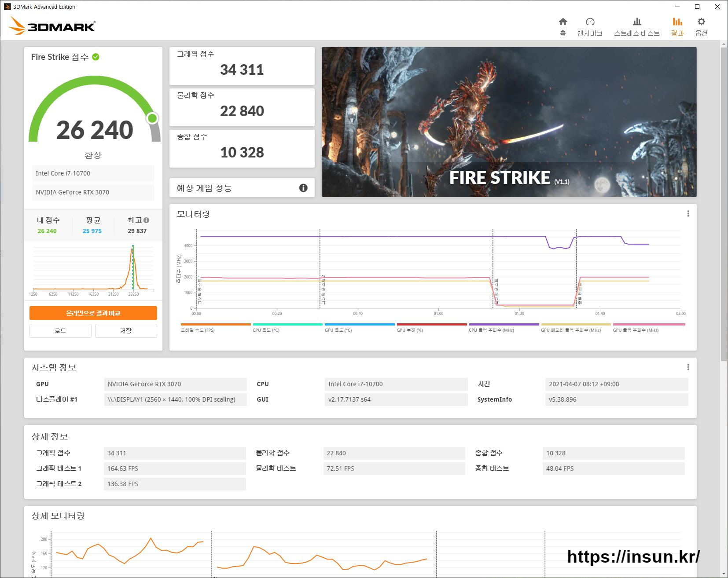Click my score value 26 240 in green

[x=47, y=231]
